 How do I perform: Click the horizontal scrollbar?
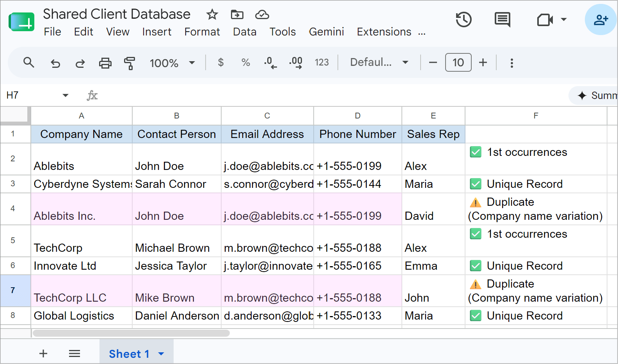[131, 333]
